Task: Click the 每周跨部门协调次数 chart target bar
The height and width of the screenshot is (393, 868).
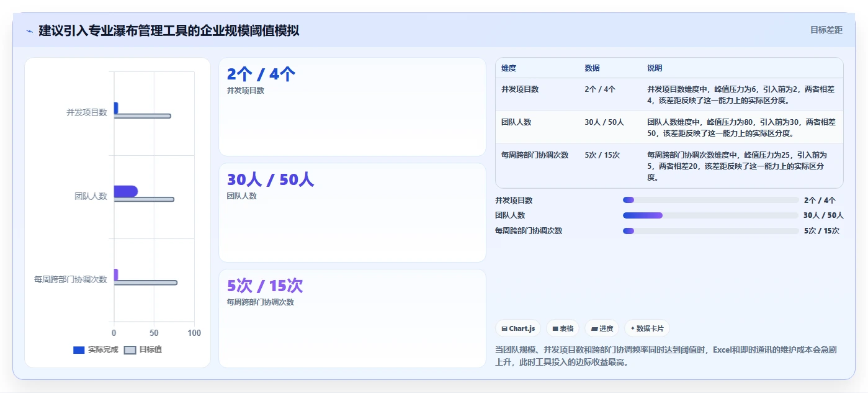Action: click(x=145, y=282)
